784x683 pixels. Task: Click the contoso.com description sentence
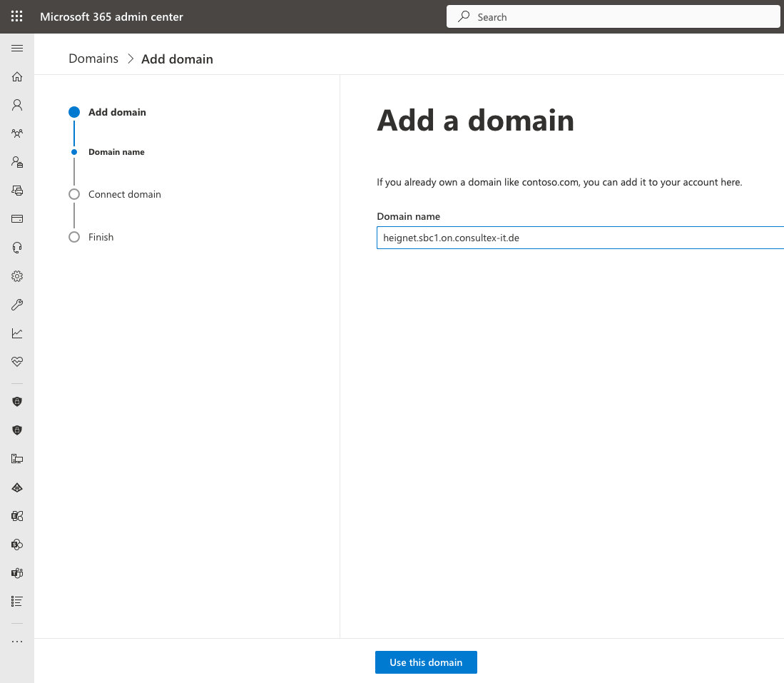(x=559, y=182)
